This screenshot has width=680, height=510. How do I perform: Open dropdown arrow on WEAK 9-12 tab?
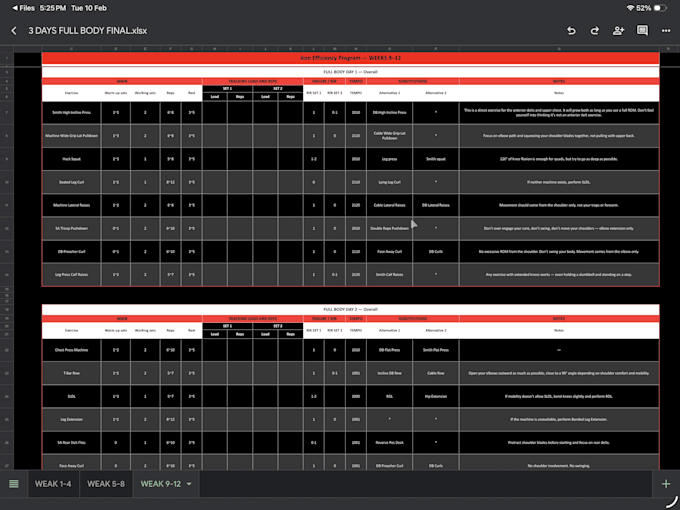(x=189, y=484)
